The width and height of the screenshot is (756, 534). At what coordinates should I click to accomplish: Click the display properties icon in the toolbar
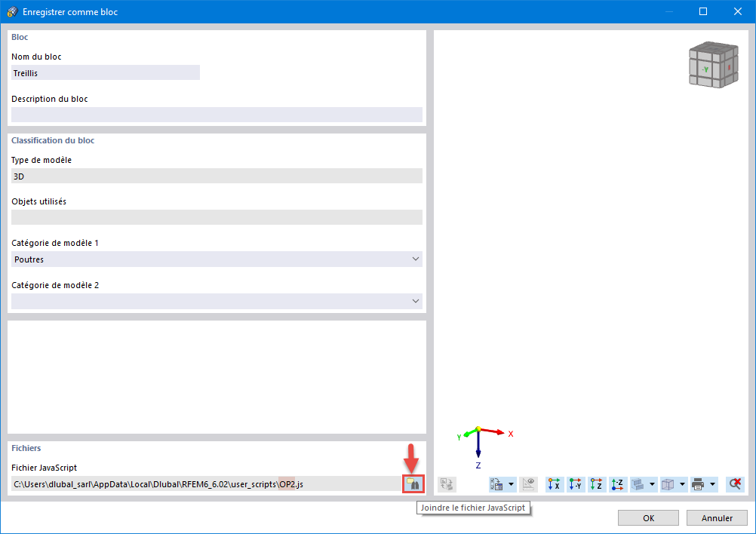496,484
